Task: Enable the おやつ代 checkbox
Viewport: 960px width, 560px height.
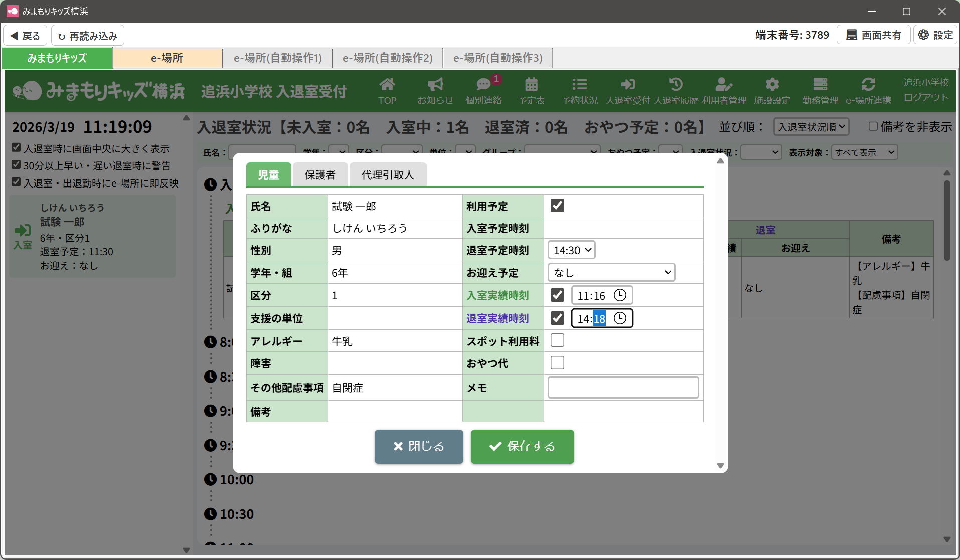Action: click(x=557, y=363)
